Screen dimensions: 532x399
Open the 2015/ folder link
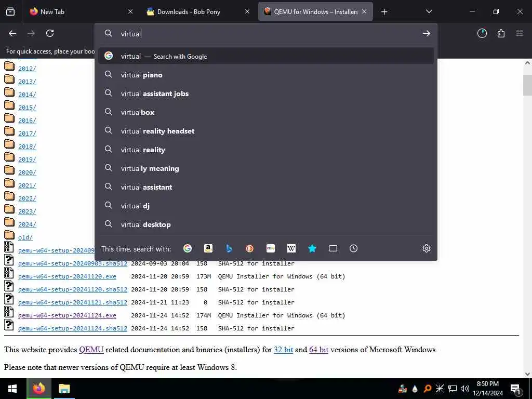click(27, 108)
